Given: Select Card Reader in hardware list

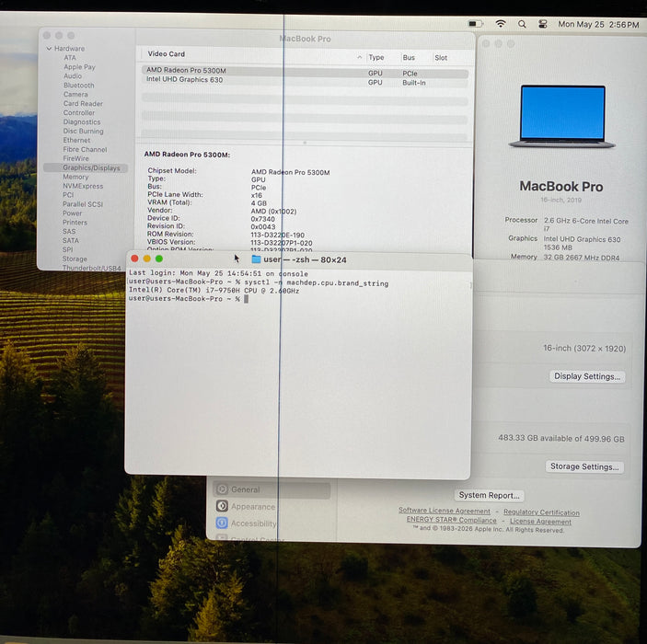Looking at the screenshot, I should [83, 103].
